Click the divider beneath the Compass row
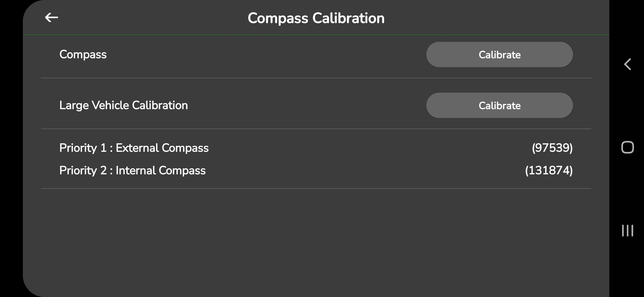 click(x=316, y=78)
